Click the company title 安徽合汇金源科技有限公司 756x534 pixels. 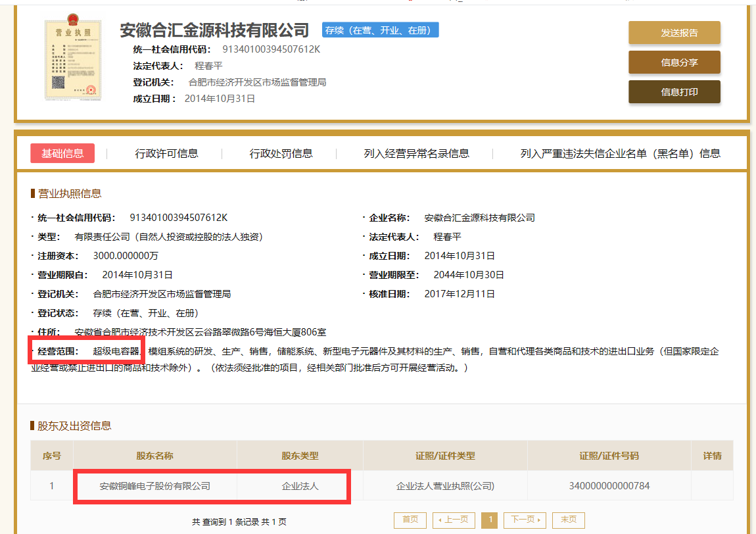click(x=214, y=30)
